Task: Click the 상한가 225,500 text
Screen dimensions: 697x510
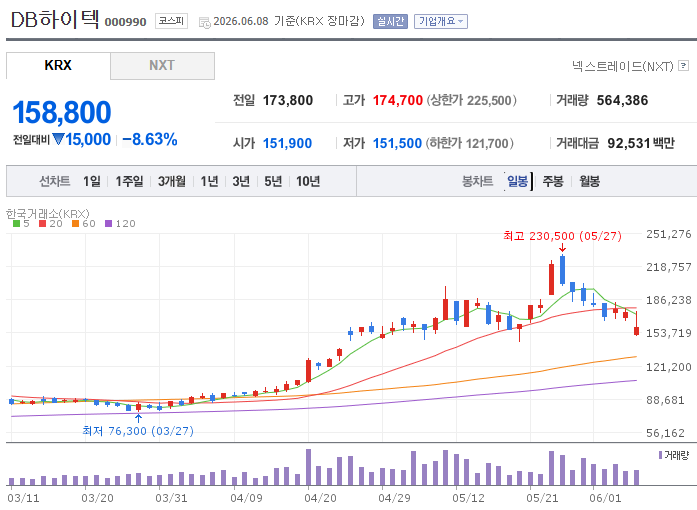Action: point(472,100)
